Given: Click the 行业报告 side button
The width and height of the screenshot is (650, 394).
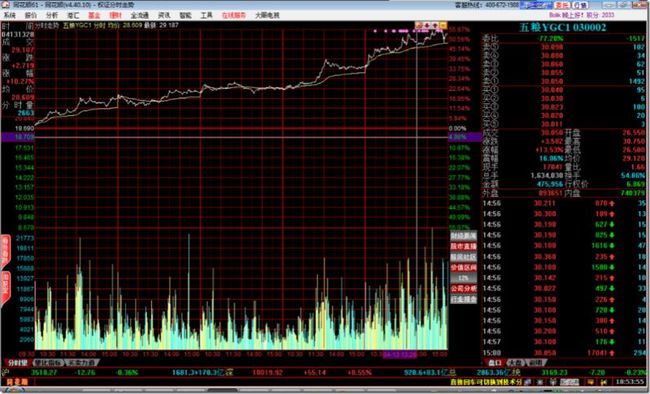Looking at the screenshot, I should click(463, 299).
